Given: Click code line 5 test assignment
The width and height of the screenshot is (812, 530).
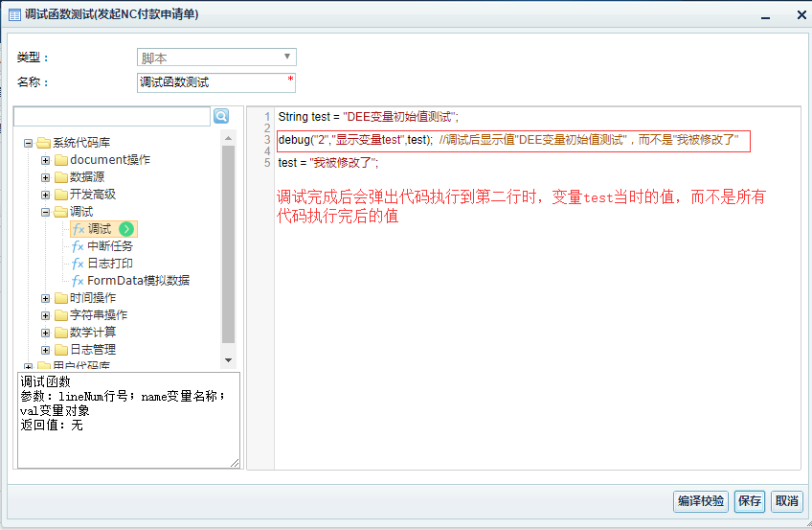Looking at the screenshot, I should pyautogui.click(x=328, y=163).
